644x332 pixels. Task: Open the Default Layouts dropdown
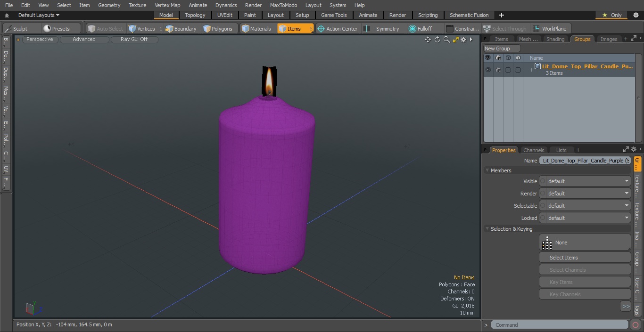tap(39, 15)
